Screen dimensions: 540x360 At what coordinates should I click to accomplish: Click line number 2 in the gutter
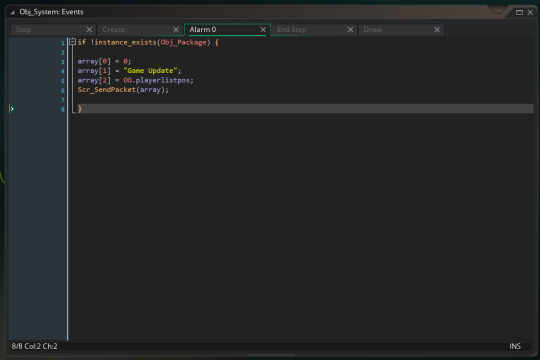tap(63, 52)
